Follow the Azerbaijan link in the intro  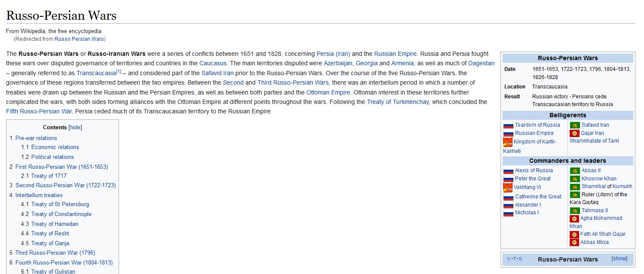coord(338,64)
